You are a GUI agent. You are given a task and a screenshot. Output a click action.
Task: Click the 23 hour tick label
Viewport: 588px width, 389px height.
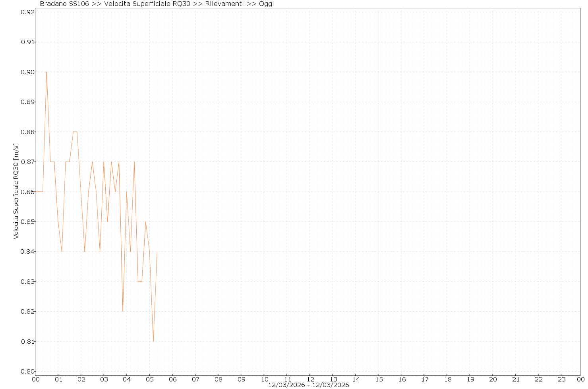(x=562, y=379)
